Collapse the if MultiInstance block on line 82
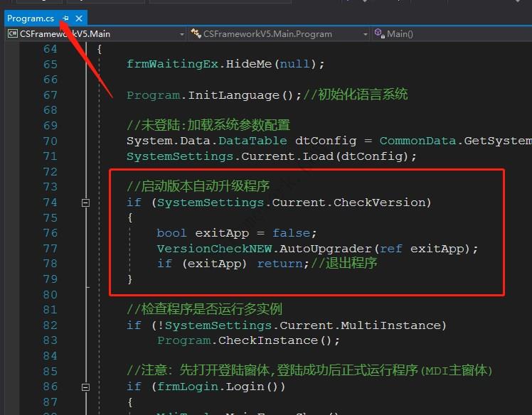 coord(86,325)
